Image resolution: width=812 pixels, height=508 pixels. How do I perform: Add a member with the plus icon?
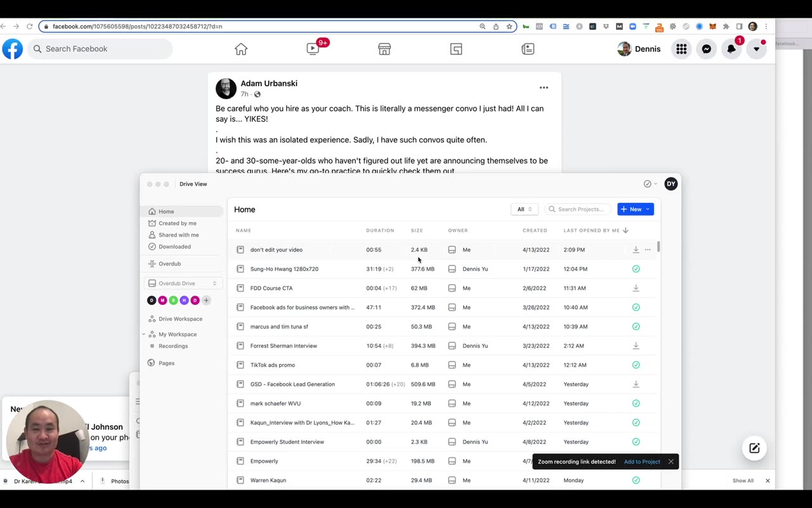click(206, 300)
